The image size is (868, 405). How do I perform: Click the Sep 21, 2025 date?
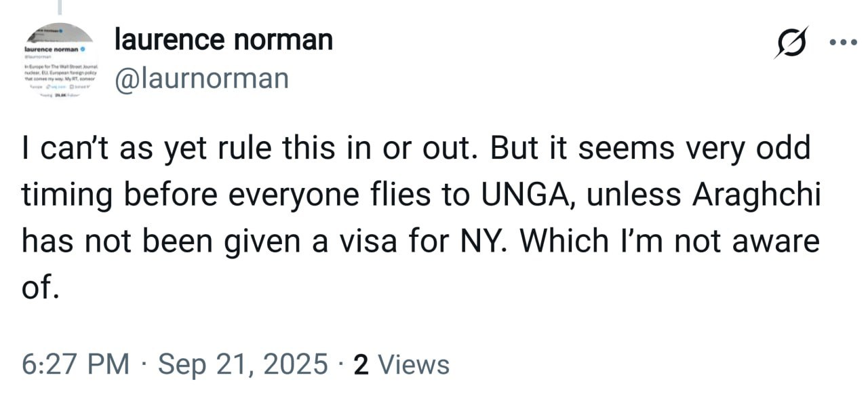(x=243, y=364)
